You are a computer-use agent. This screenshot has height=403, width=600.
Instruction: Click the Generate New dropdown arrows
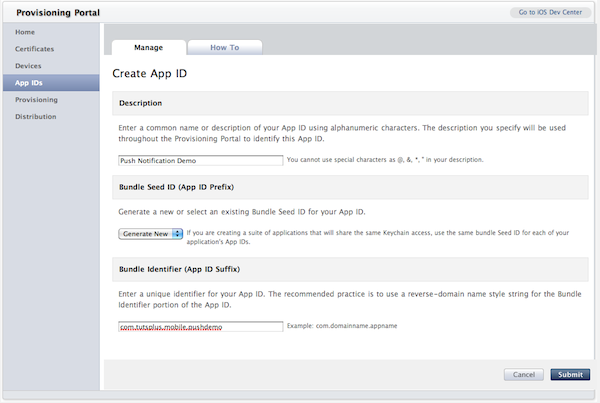coord(177,233)
